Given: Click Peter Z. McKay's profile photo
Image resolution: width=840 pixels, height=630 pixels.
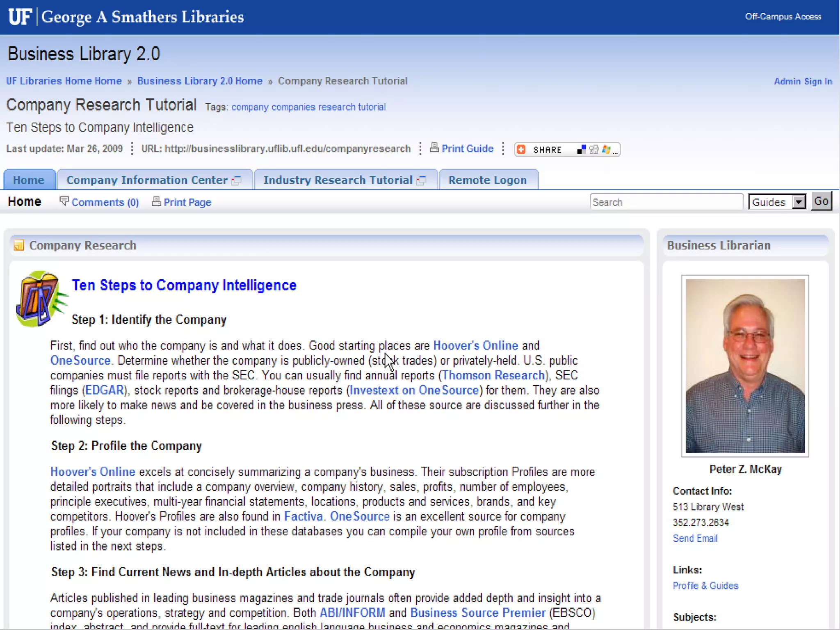Looking at the screenshot, I should (745, 366).
